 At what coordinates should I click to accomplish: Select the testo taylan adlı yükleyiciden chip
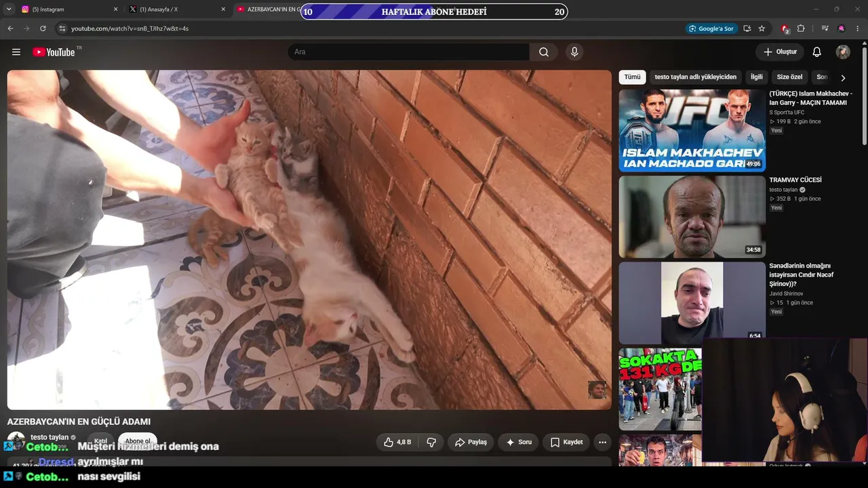tap(695, 77)
